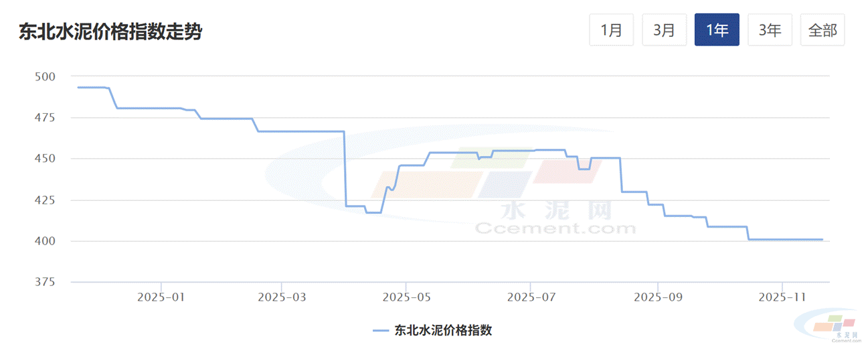Select the 1月 time range button

point(611,30)
